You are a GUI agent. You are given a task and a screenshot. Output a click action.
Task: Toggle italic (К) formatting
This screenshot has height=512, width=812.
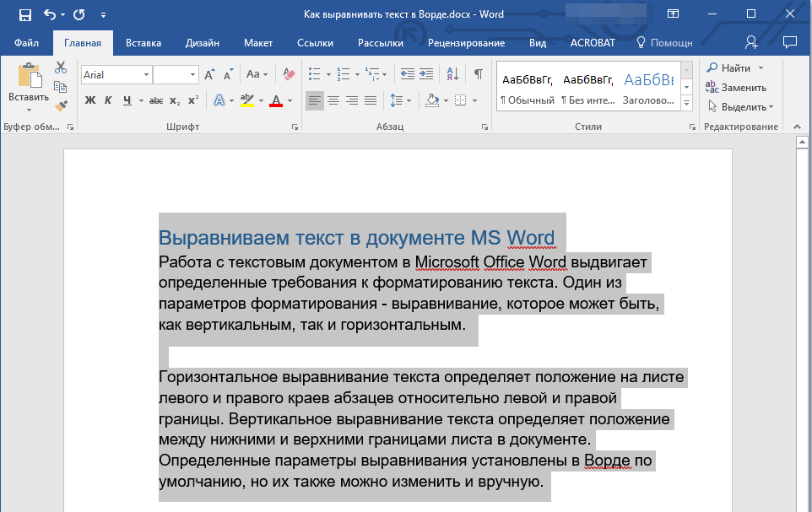coord(108,100)
